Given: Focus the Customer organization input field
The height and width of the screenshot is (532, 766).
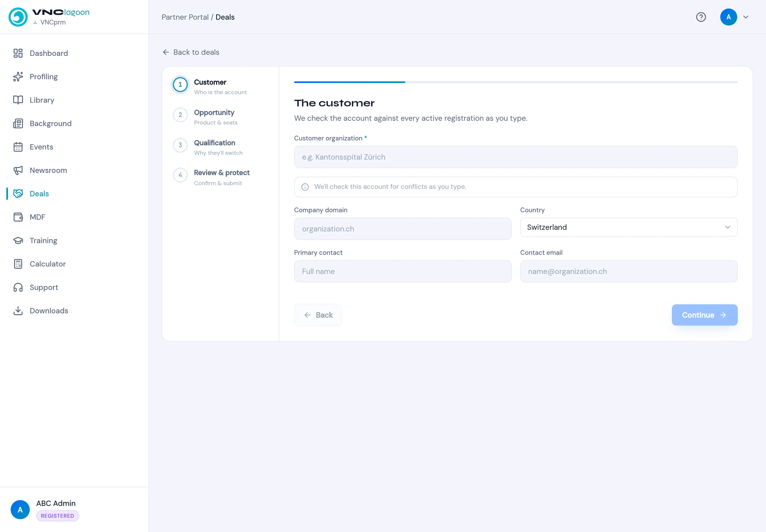Looking at the screenshot, I should tap(516, 157).
